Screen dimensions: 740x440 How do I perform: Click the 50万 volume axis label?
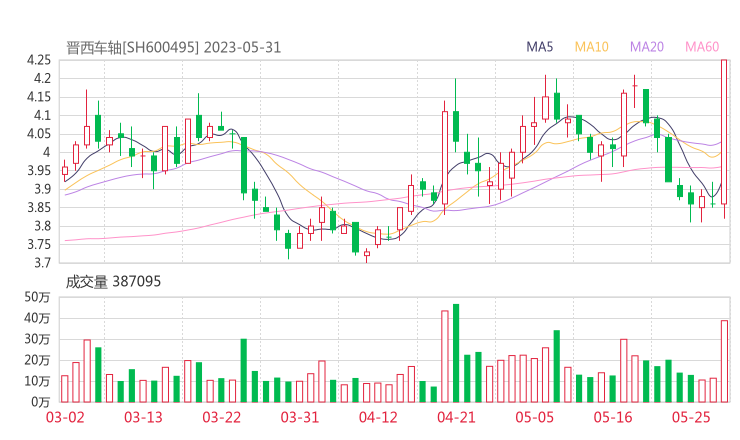[37, 297]
